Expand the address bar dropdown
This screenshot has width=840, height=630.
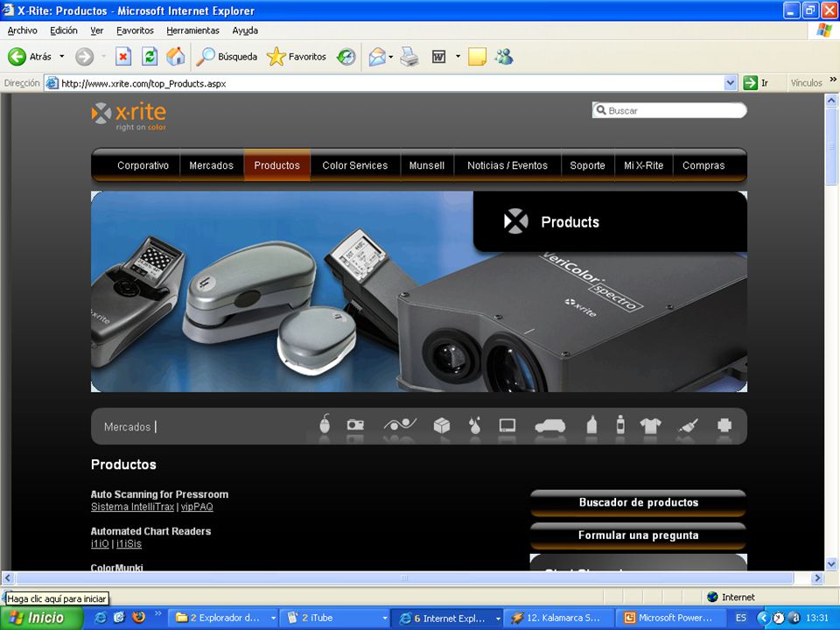(730, 83)
